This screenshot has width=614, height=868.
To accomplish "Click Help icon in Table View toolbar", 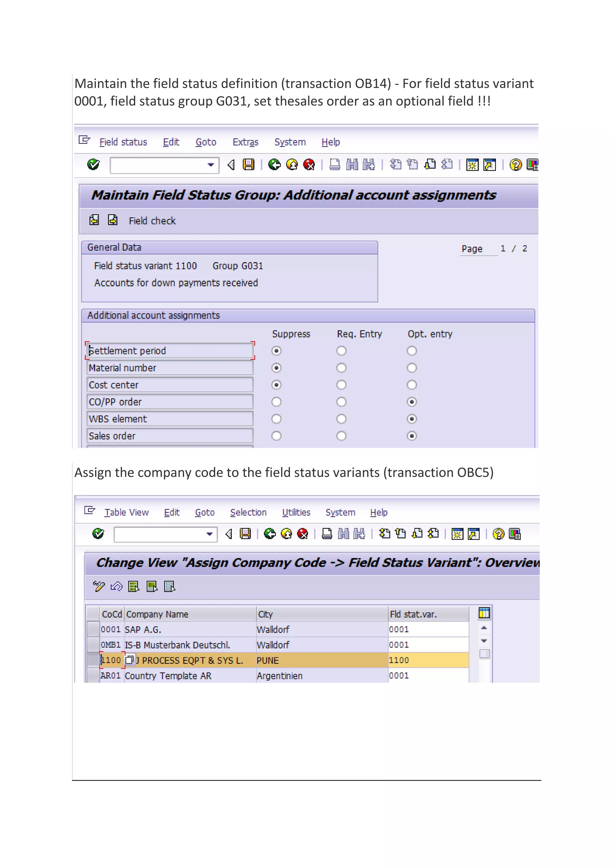I will point(499,534).
